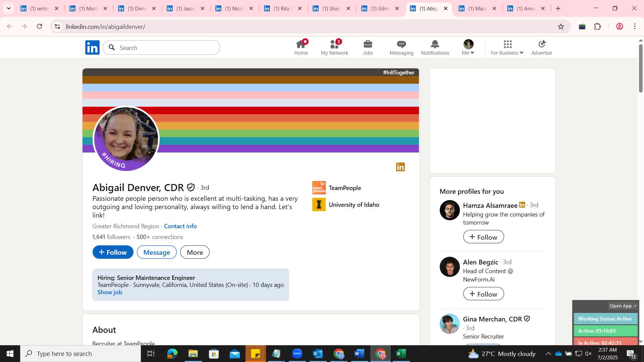
Task: Click Hamza Alsamraee's profile picture
Action: pos(449,210)
